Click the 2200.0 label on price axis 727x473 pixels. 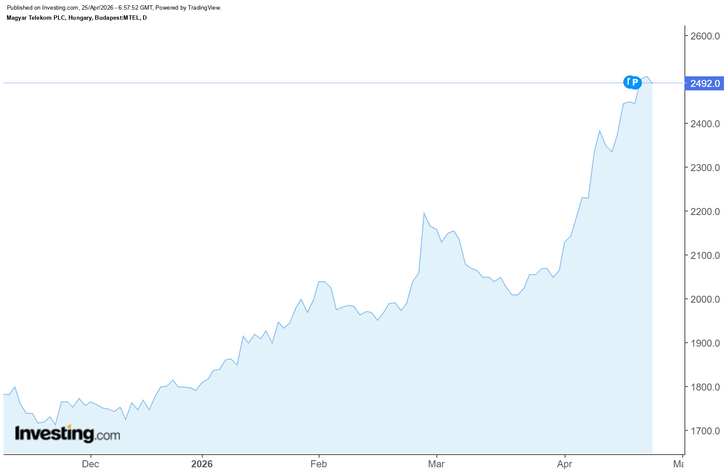[x=705, y=211]
